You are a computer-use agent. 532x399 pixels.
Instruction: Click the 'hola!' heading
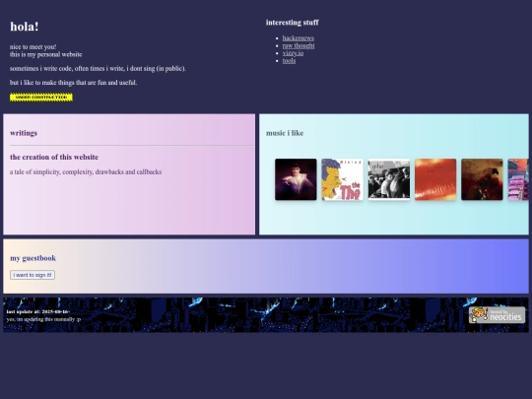pyautogui.click(x=25, y=27)
